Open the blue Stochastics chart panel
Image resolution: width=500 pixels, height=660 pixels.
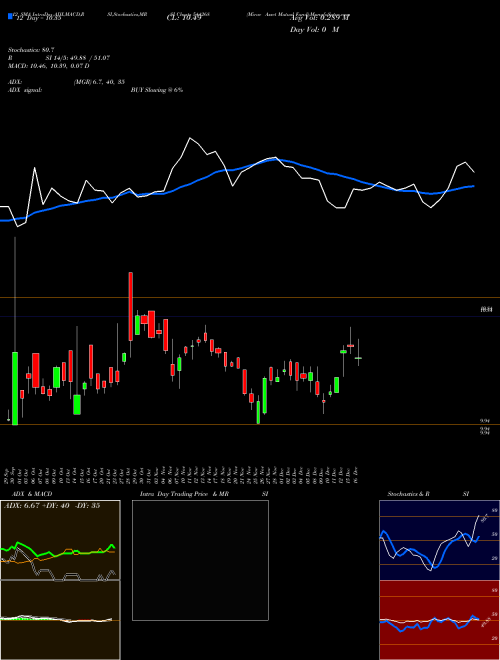pos(439,540)
